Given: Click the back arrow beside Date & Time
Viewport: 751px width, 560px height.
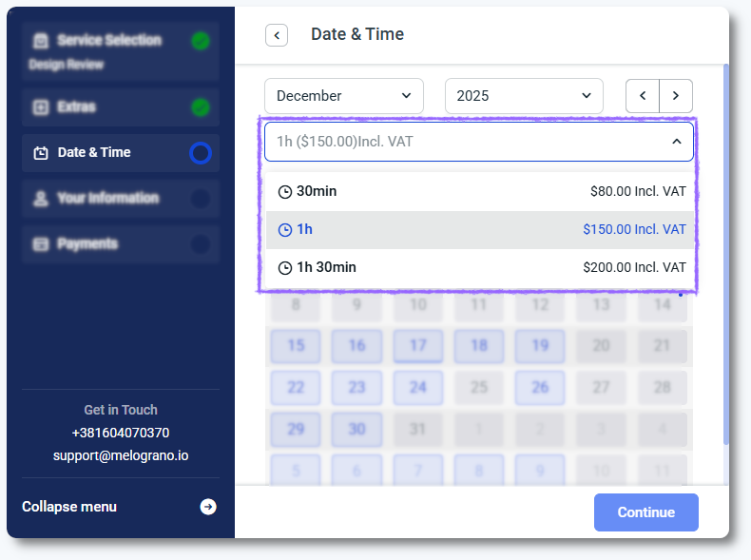Looking at the screenshot, I should [276, 35].
